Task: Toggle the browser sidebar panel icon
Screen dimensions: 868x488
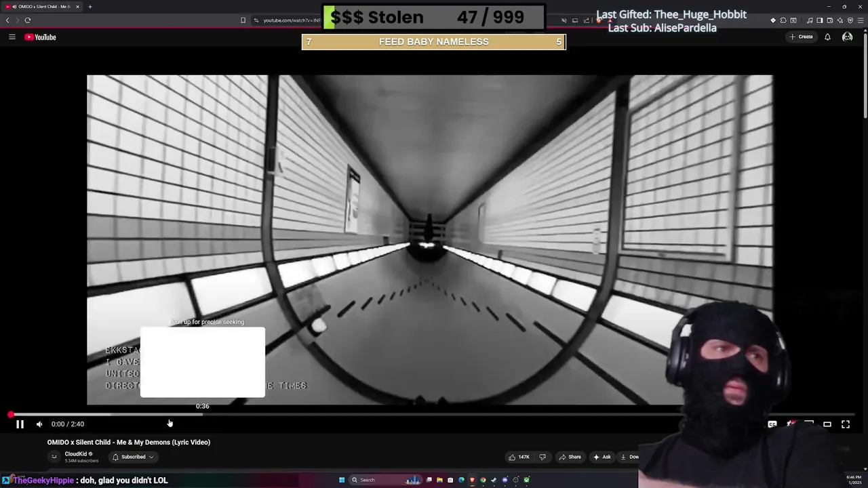Action: [x=820, y=20]
